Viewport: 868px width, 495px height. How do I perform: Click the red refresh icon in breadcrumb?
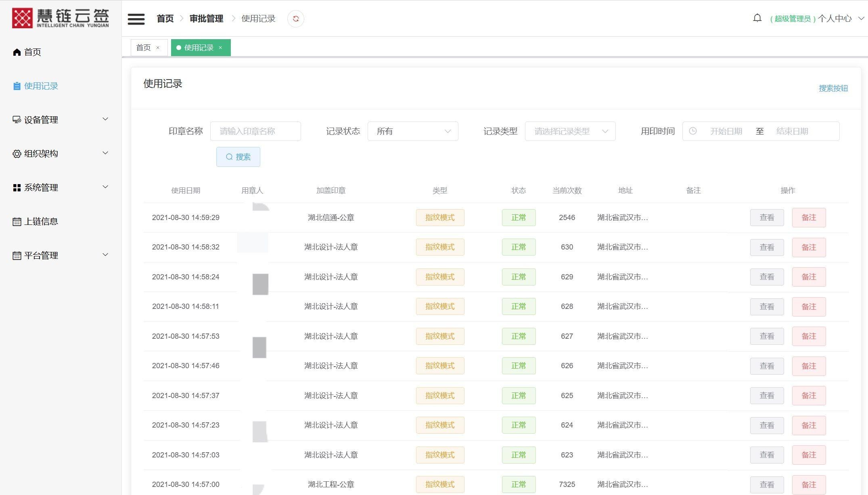(x=295, y=19)
